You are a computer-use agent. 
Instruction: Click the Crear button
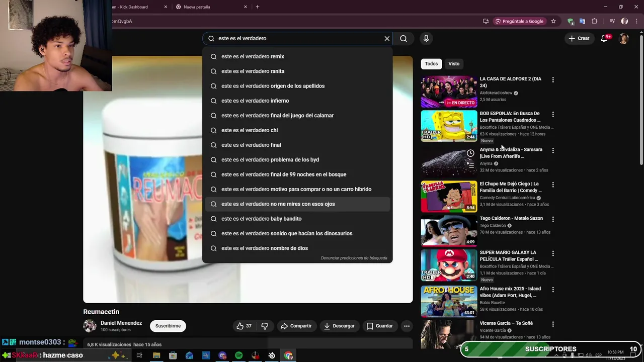(x=579, y=38)
